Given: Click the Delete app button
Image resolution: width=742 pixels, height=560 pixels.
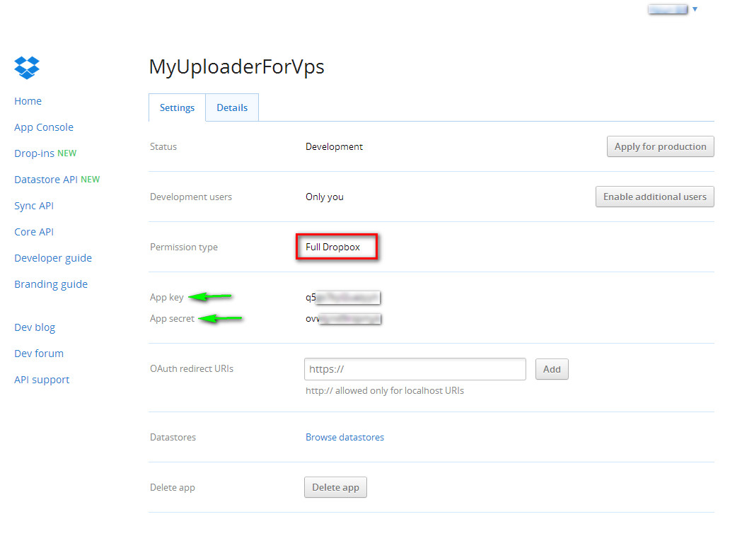Looking at the screenshot, I should [x=335, y=487].
